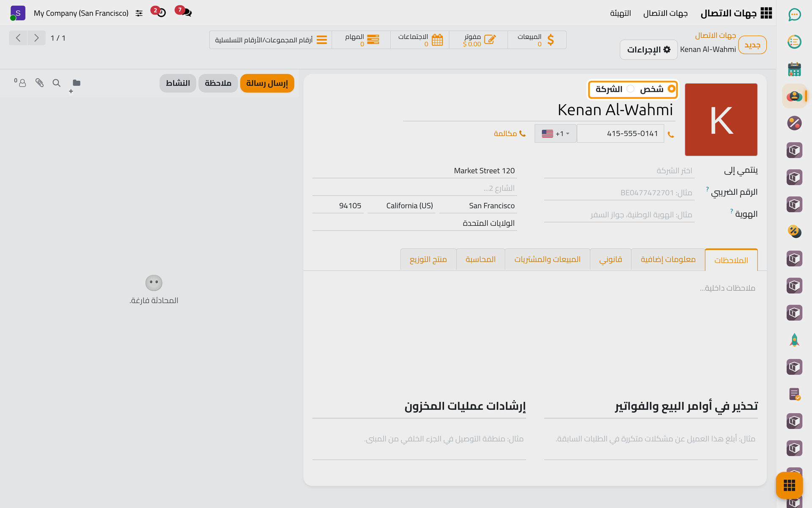This screenshot has width=812, height=508.
Task: Switch to the معلومات إضافية tab
Action: 668,260
